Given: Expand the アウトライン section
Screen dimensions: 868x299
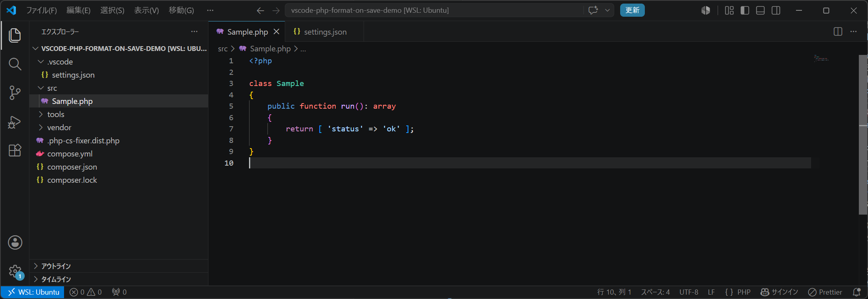Looking at the screenshot, I should coord(119,266).
